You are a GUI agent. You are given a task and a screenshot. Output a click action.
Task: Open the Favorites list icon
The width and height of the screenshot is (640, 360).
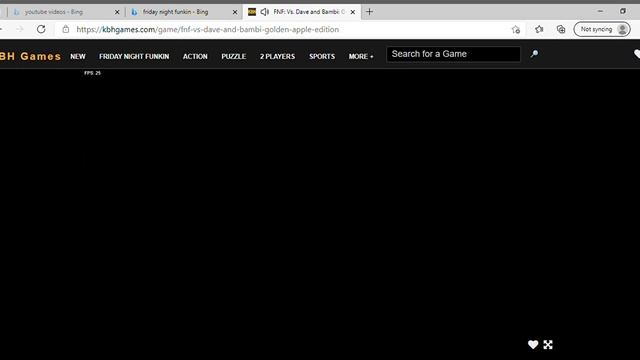[539, 29]
